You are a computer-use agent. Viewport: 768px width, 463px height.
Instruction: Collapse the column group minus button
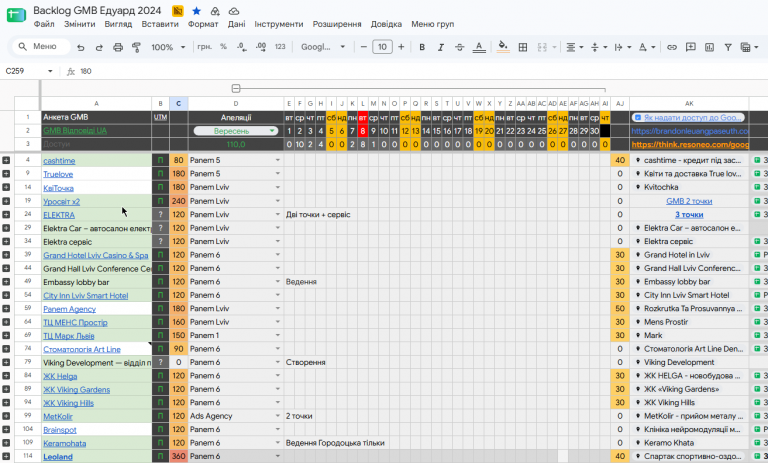tap(236, 89)
